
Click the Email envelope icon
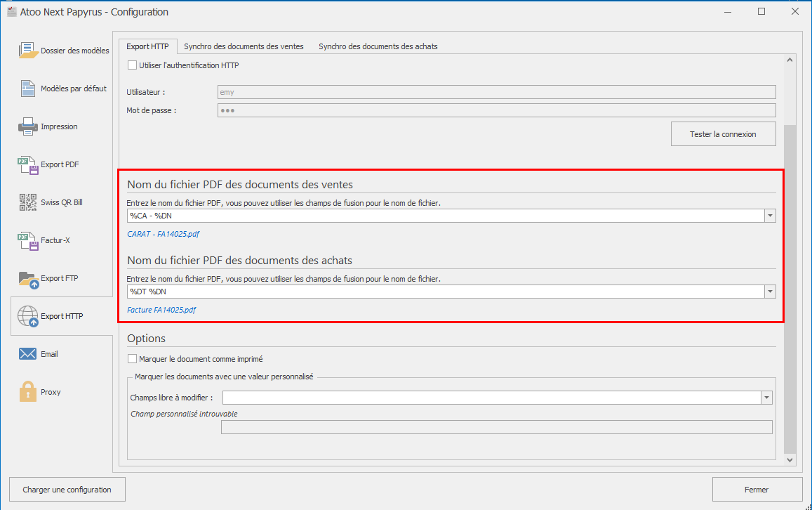coord(28,354)
